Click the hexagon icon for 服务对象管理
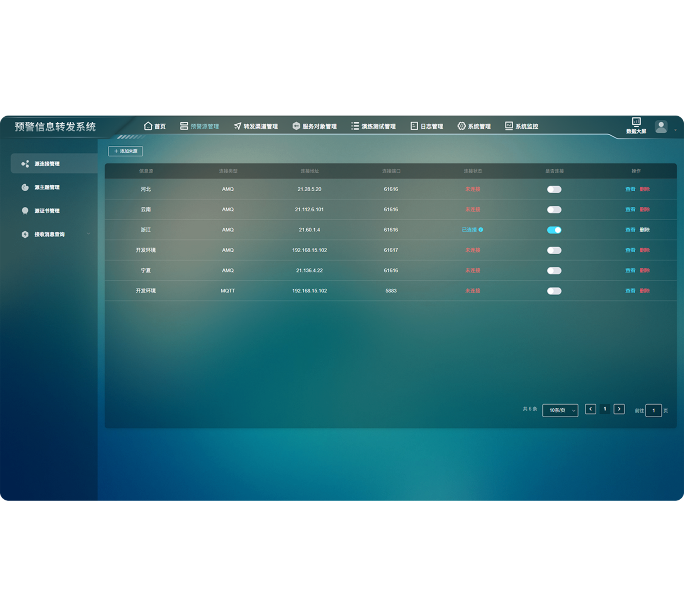 click(x=296, y=126)
